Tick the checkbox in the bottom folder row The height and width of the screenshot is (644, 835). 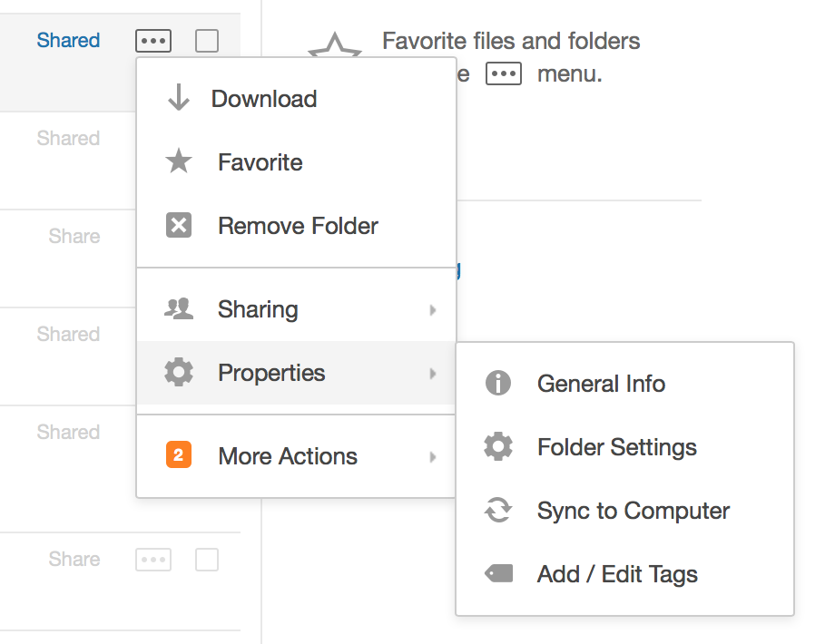pos(207,560)
